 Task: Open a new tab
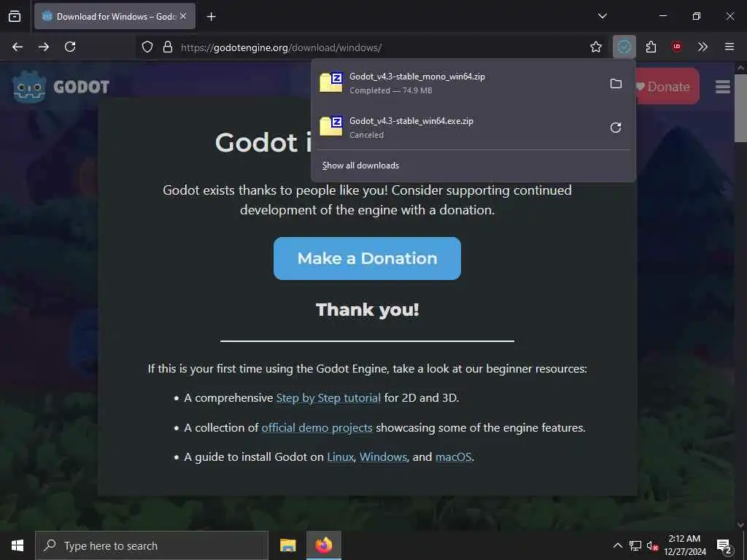pos(211,17)
